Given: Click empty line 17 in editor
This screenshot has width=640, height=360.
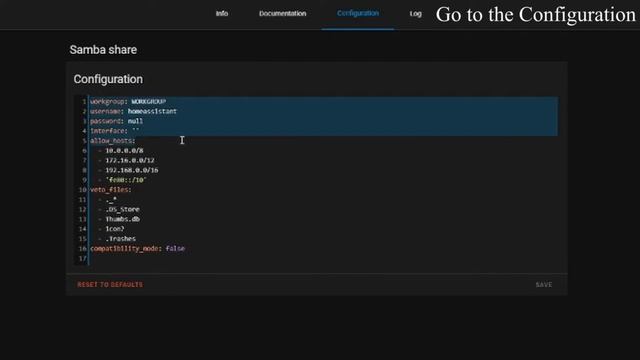Looking at the screenshot, I should click(322, 258).
